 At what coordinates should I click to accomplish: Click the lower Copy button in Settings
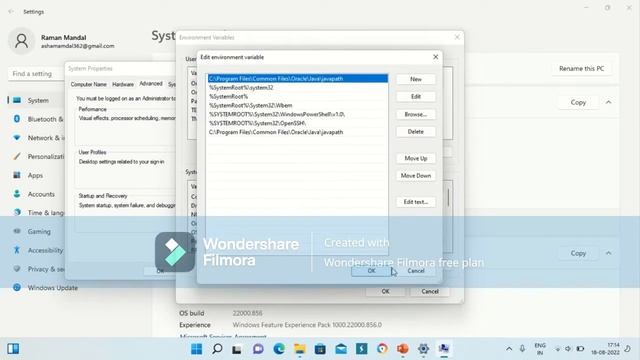click(x=578, y=253)
